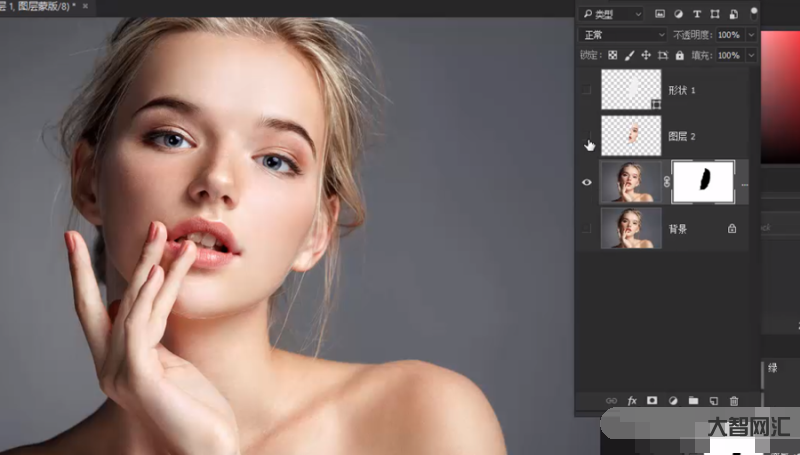Image resolution: width=800 pixels, height=455 pixels.
Task: Add a layer mask using bottom icon
Action: pos(652,401)
